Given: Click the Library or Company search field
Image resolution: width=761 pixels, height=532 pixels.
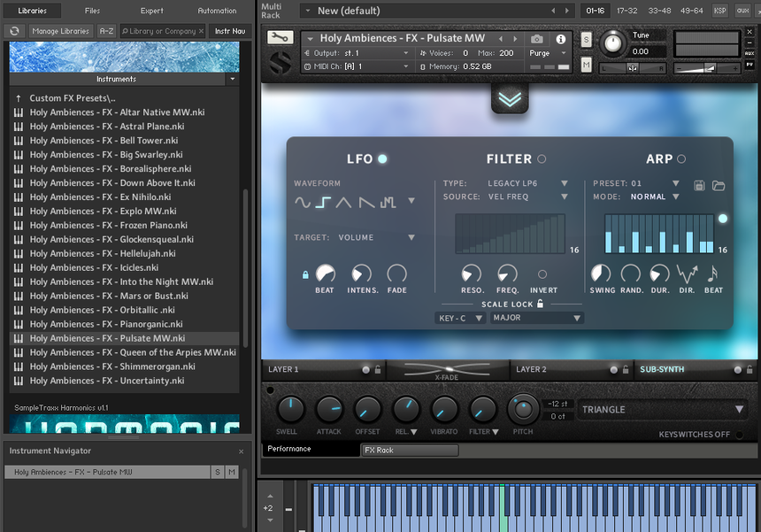Looking at the screenshot, I should coord(162,31).
